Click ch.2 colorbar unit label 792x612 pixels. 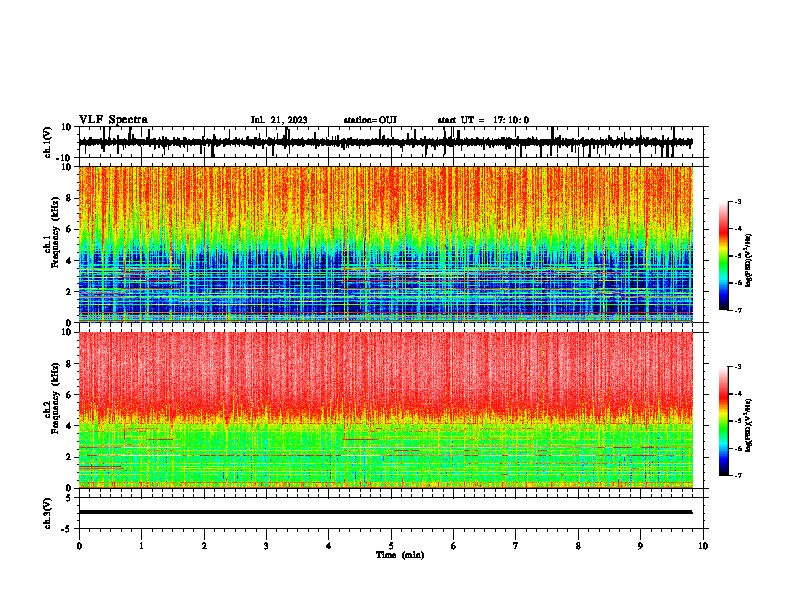pyautogui.click(x=749, y=425)
